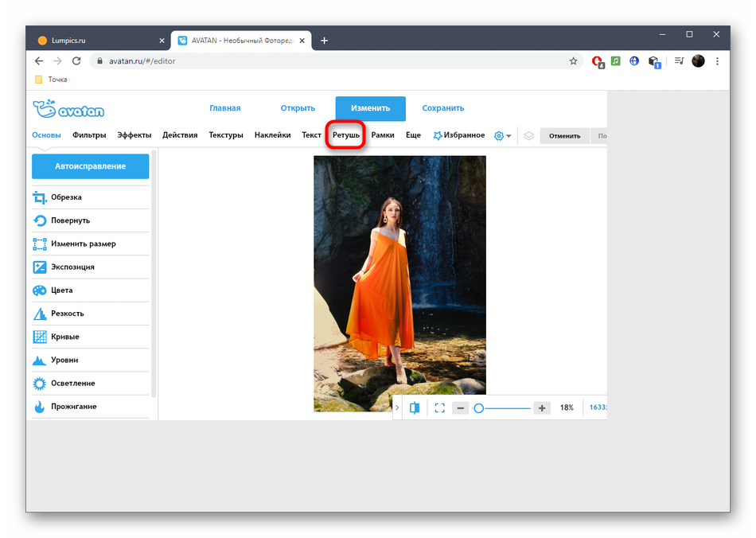756x538 pixels.
Task: Click the Отменить undo button
Action: [564, 135]
